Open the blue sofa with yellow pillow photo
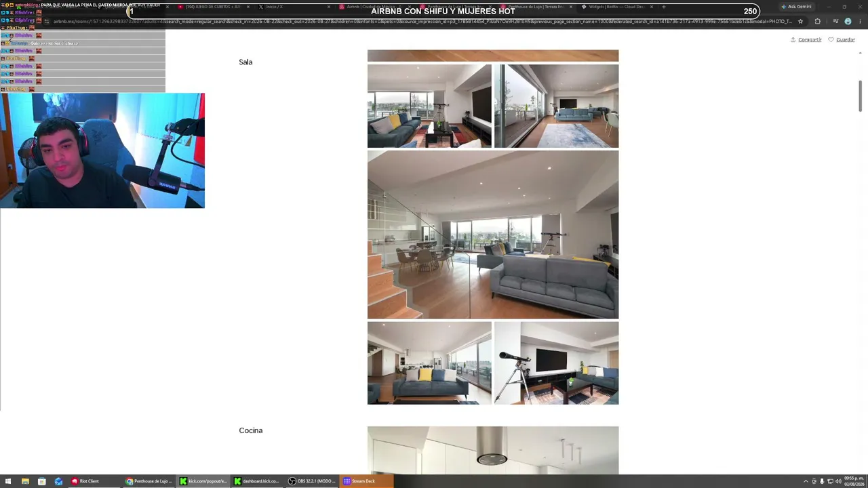Screen dimensions: 868x488 tap(429, 363)
